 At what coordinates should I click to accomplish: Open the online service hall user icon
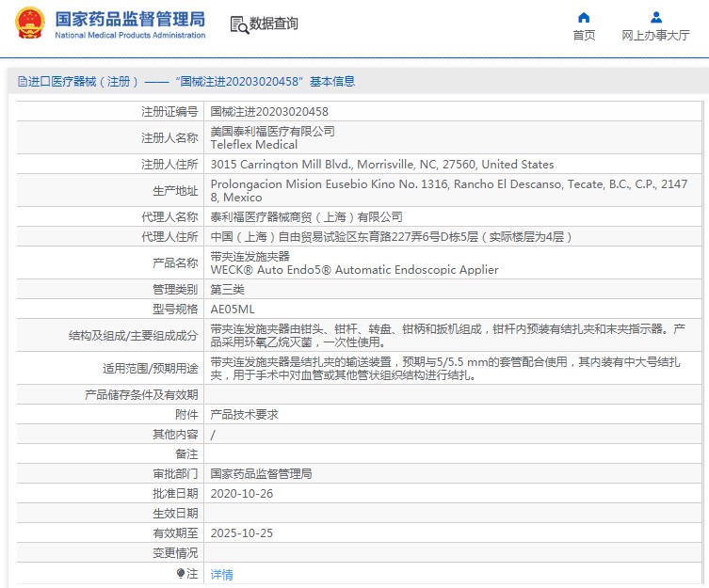click(x=655, y=18)
